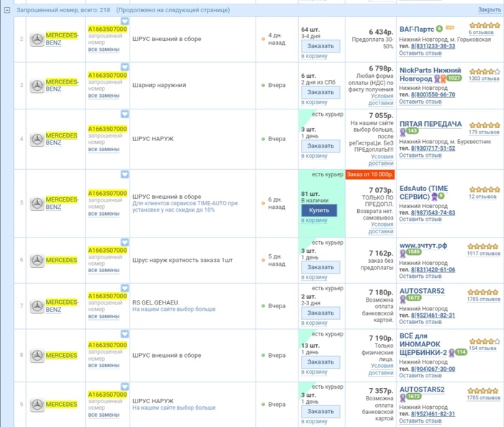Click Mercedes logo in row 8

pos(37,356)
